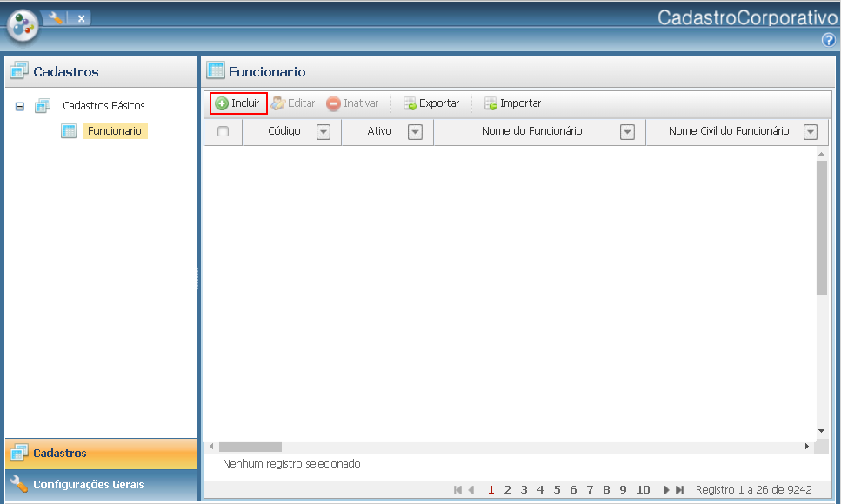
Task: Open the Ativo column filter dropdown
Action: pos(415,132)
